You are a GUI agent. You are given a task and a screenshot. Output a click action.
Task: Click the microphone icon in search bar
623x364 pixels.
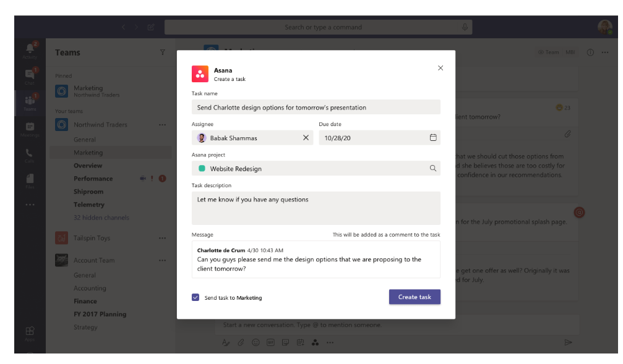pos(465,27)
